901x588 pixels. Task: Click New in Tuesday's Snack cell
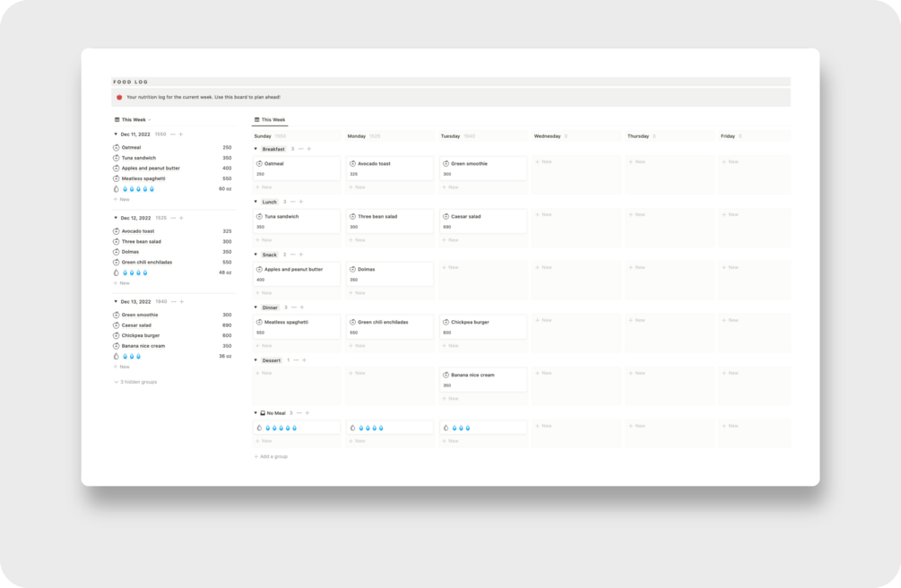click(450, 267)
